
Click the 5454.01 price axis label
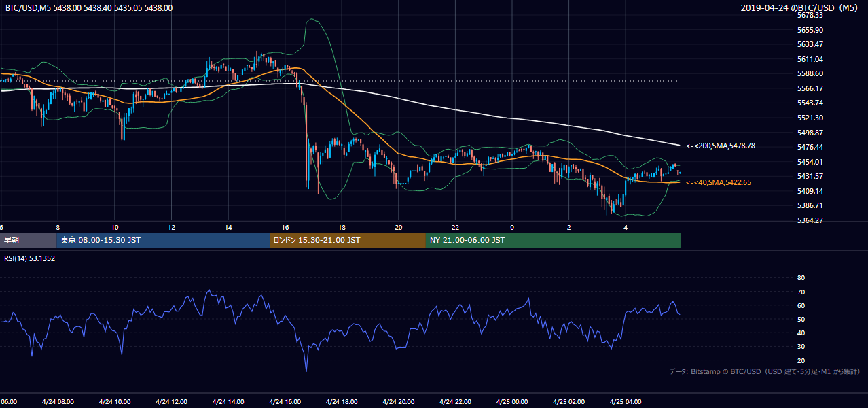click(810, 162)
